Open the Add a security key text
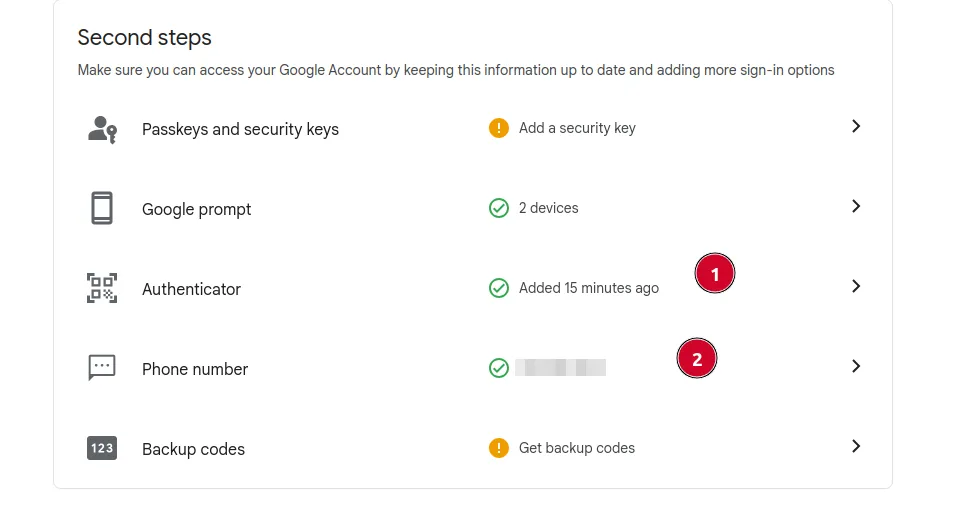The image size is (970, 507). [577, 128]
